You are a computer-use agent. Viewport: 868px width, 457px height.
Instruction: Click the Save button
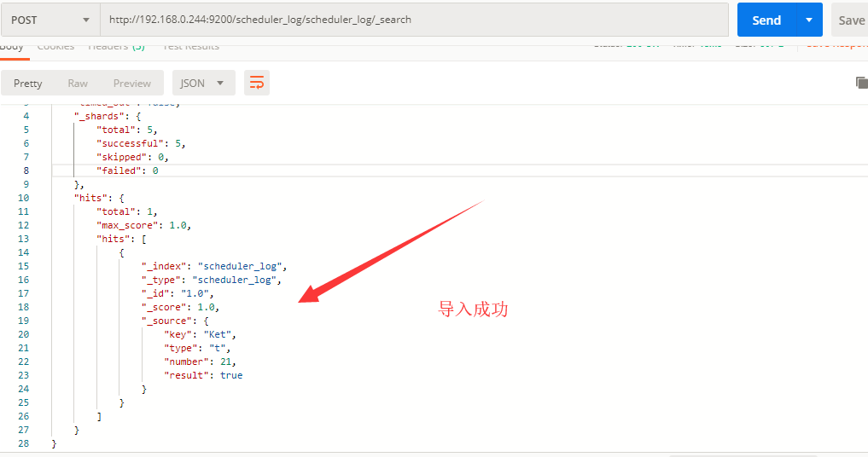click(x=851, y=20)
